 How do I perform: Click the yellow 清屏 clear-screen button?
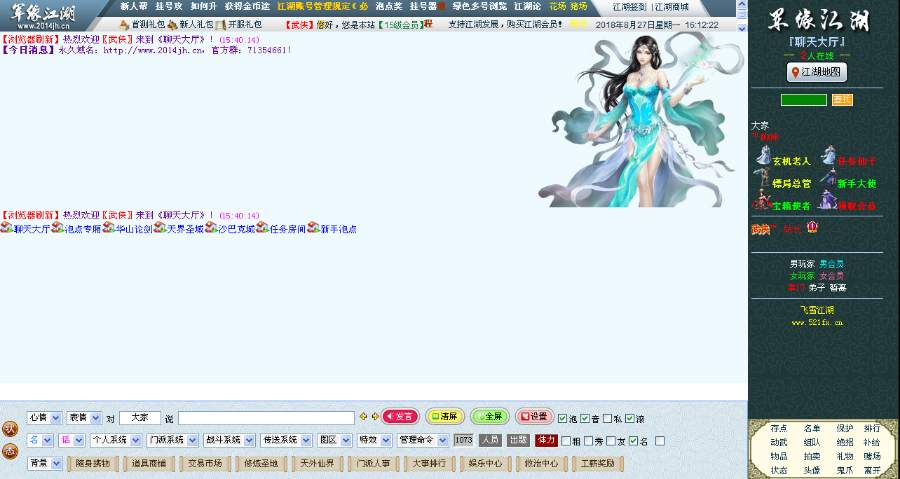coord(445,416)
